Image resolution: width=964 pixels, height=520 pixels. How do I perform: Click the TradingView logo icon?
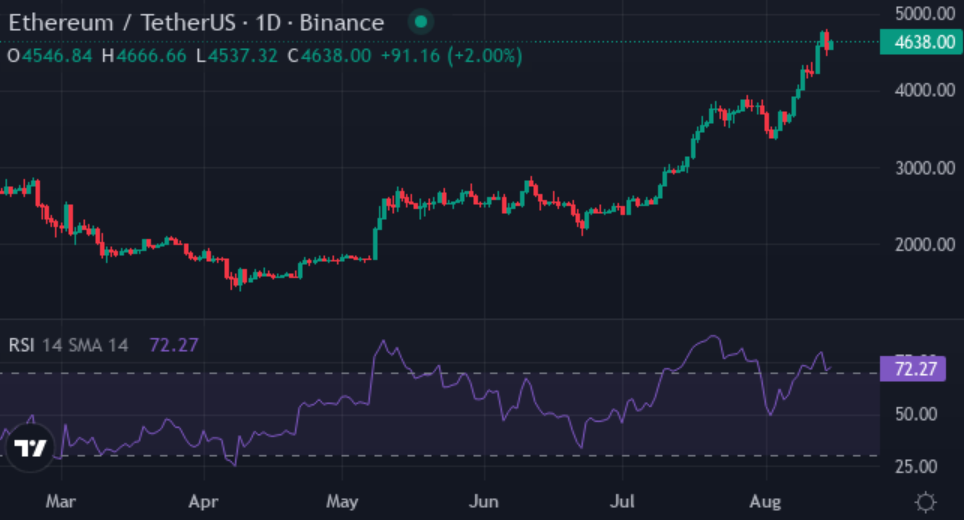click(x=30, y=447)
